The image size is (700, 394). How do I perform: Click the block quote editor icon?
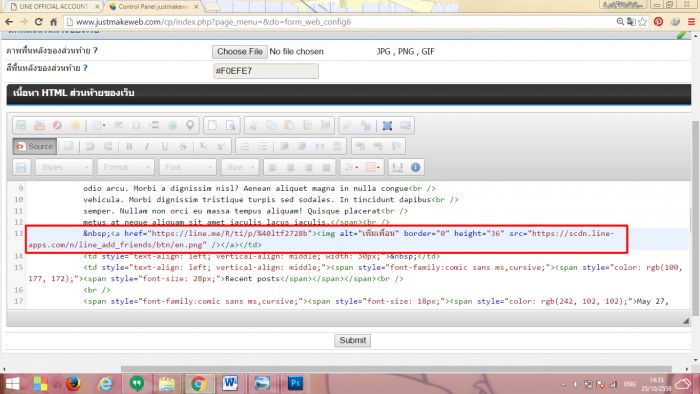click(x=320, y=146)
